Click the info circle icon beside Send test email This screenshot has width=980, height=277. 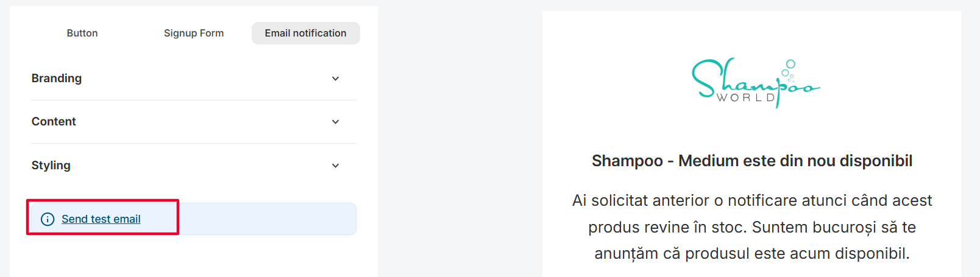(x=48, y=219)
